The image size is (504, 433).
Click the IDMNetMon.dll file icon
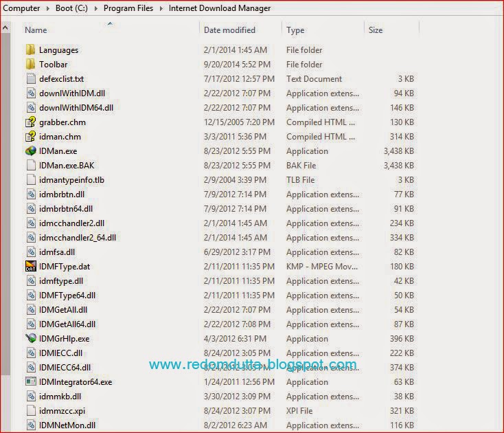coord(31,425)
